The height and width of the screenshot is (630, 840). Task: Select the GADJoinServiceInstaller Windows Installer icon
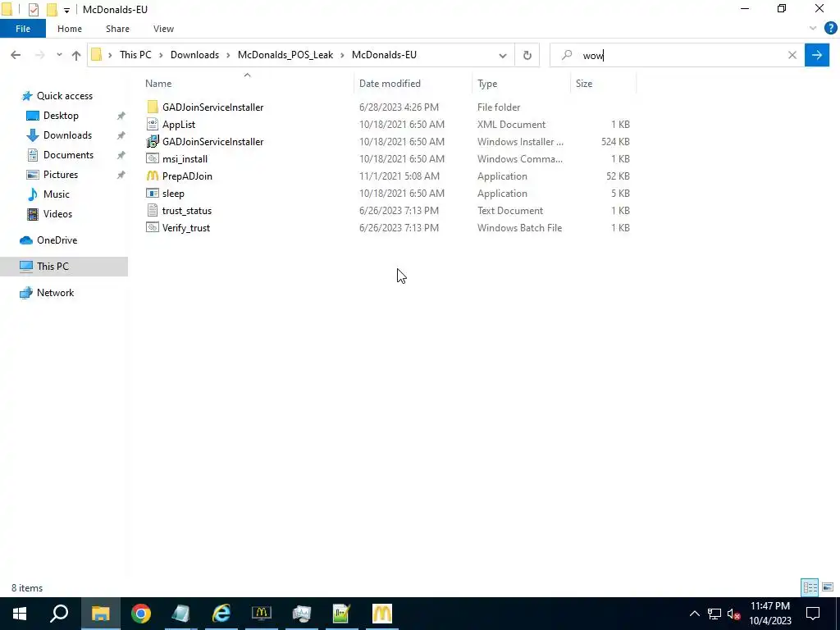[153, 141]
